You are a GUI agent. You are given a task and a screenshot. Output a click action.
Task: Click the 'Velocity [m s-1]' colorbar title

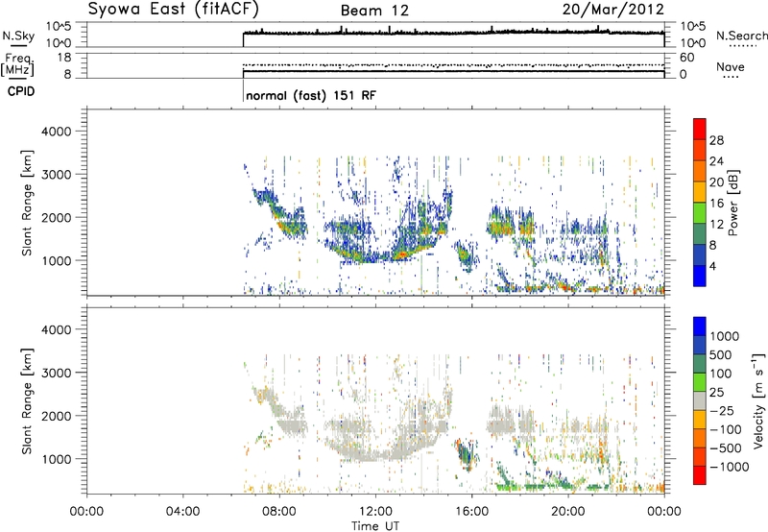pos(758,400)
